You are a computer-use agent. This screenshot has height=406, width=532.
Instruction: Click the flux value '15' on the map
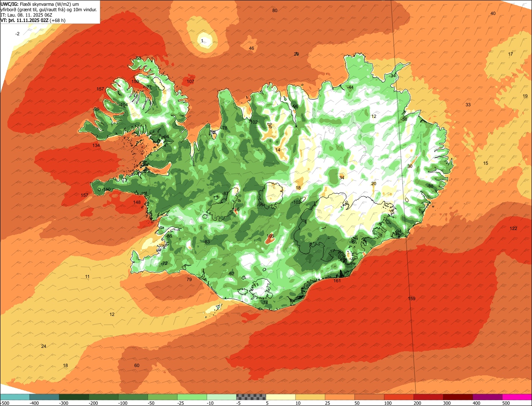click(x=485, y=163)
